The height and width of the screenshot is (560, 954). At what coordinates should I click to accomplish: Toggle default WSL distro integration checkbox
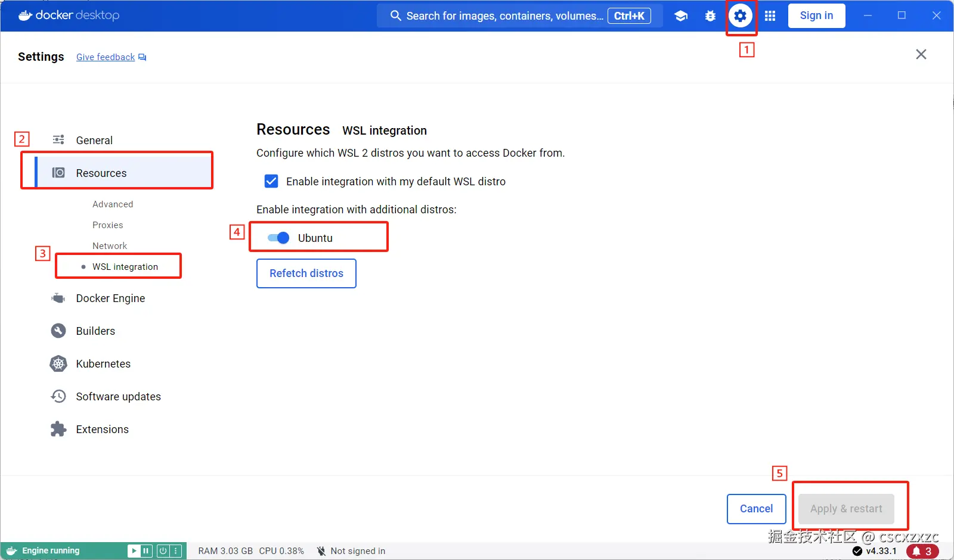(271, 181)
